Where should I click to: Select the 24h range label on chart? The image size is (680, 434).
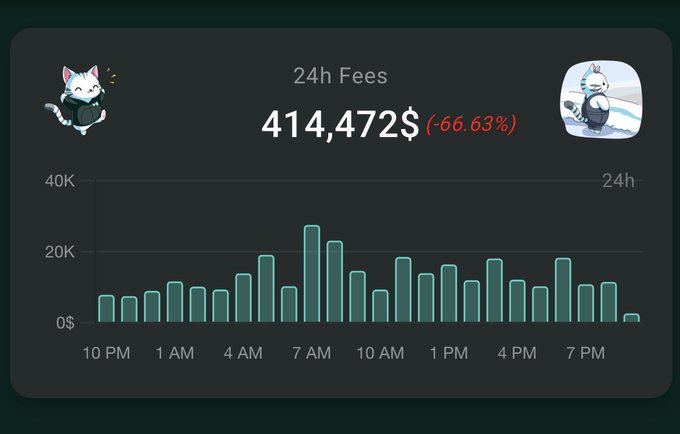618,181
